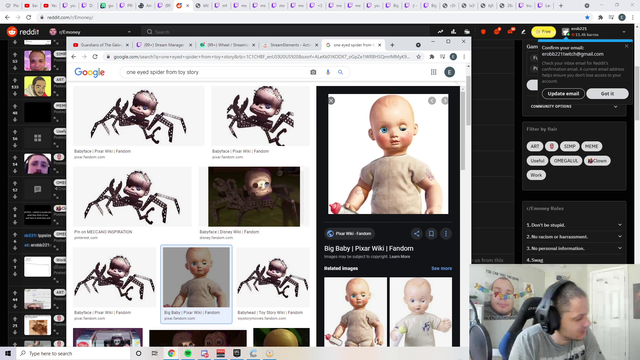This screenshot has width=640, height=360.
Task: Close the one eyed spider Google tab
Action: [380, 45]
